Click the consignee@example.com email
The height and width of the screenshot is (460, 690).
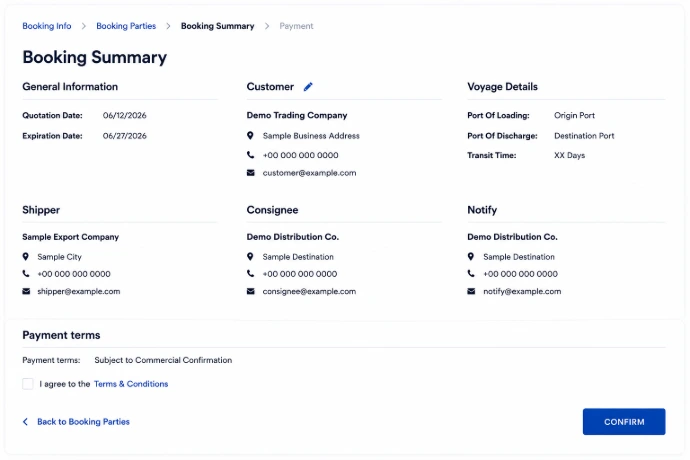pyautogui.click(x=309, y=291)
